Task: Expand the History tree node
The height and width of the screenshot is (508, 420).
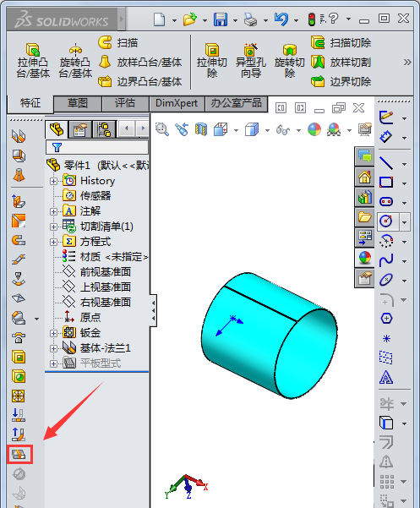Action: point(54,181)
